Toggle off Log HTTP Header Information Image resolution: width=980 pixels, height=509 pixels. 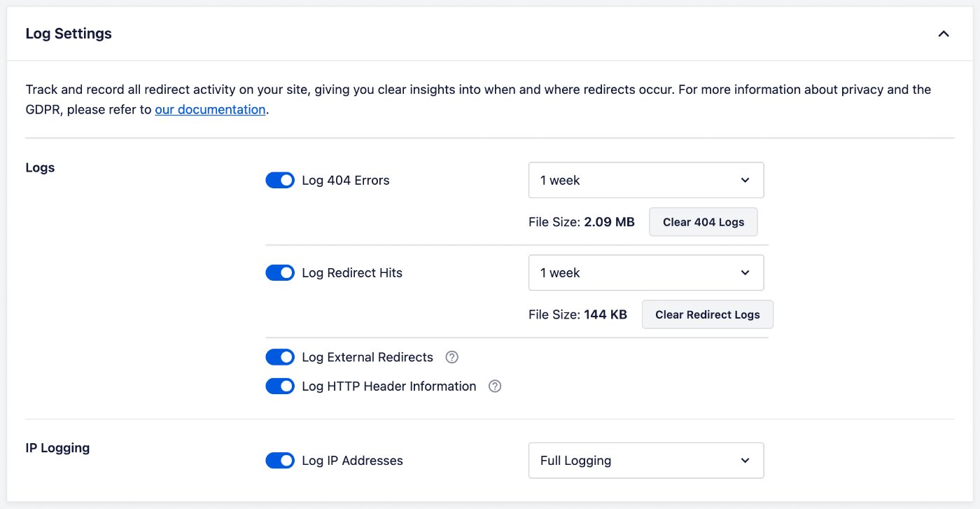280,386
